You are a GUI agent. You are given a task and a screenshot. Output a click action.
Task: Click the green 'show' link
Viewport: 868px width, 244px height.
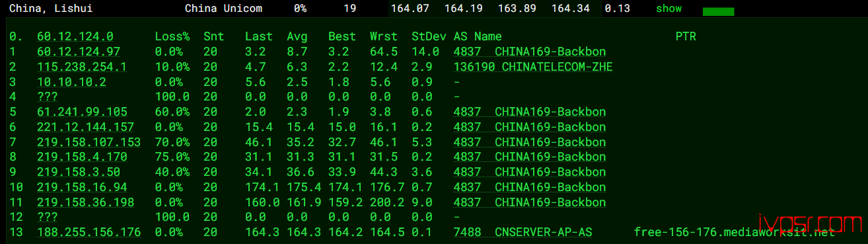[x=669, y=9]
